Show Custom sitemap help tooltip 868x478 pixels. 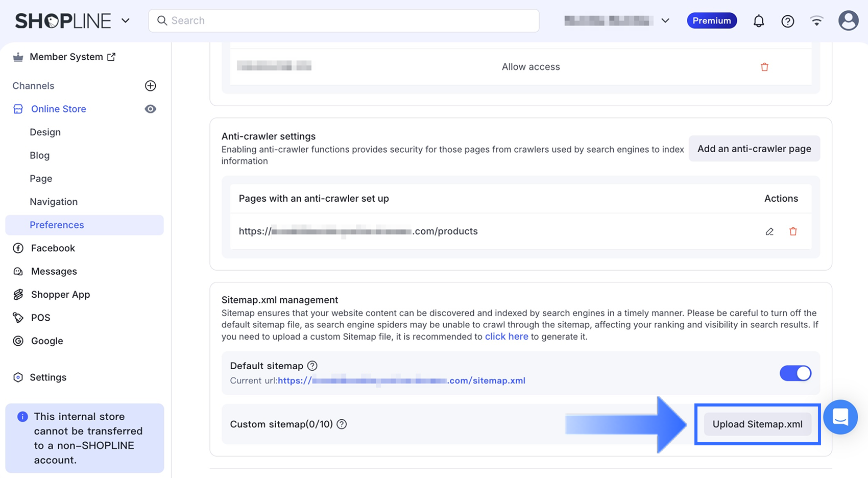coord(342,424)
